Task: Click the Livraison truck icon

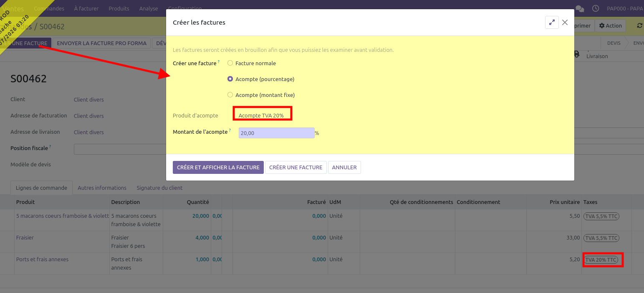Action: (x=576, y=54)
